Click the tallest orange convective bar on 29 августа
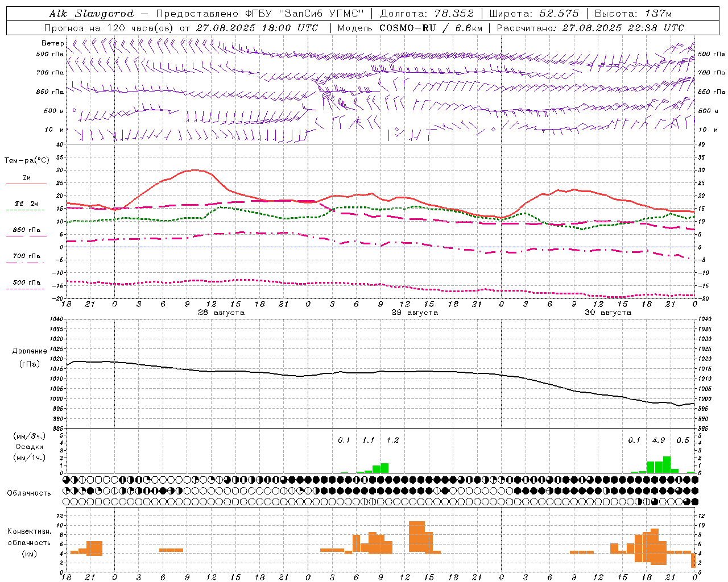Image resolution: width=728 pixels, height=582 pixels. tap(416, 537)
